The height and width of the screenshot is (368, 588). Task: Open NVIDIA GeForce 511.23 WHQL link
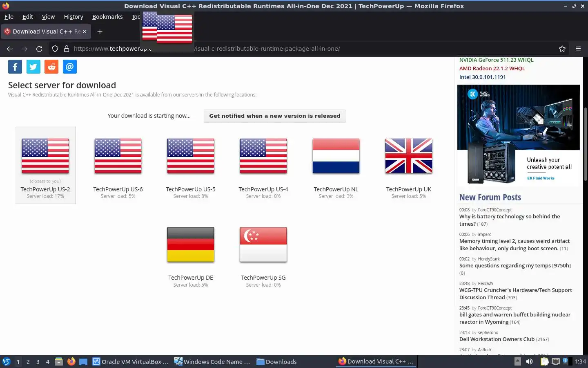click(x=497, y=60)
